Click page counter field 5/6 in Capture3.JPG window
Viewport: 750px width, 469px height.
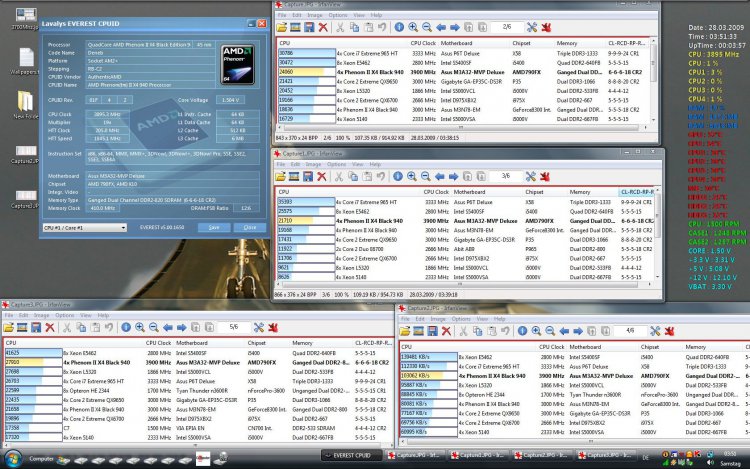(x=233, y=327)
